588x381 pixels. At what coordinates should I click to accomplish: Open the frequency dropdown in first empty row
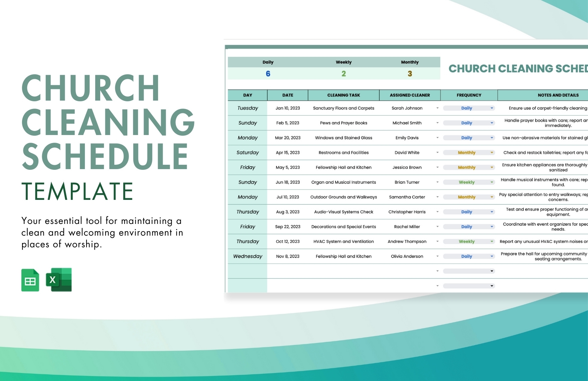(x=491, y=271)
